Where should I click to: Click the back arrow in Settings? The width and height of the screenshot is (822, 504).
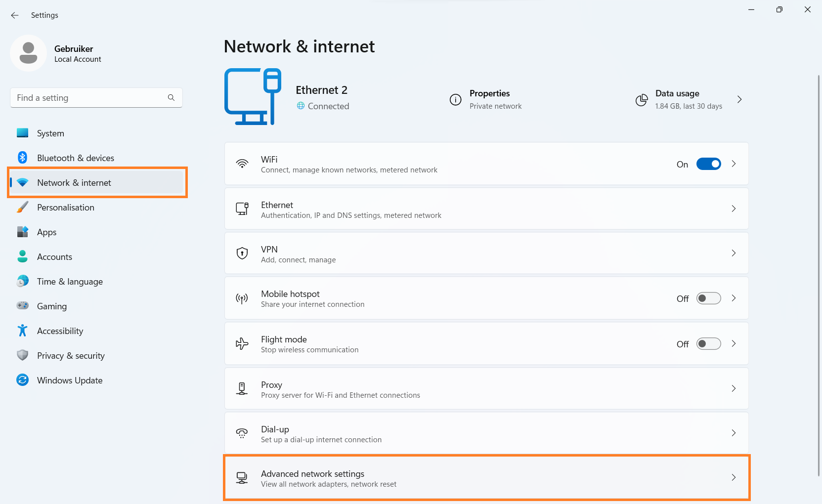tap(15, 15)
